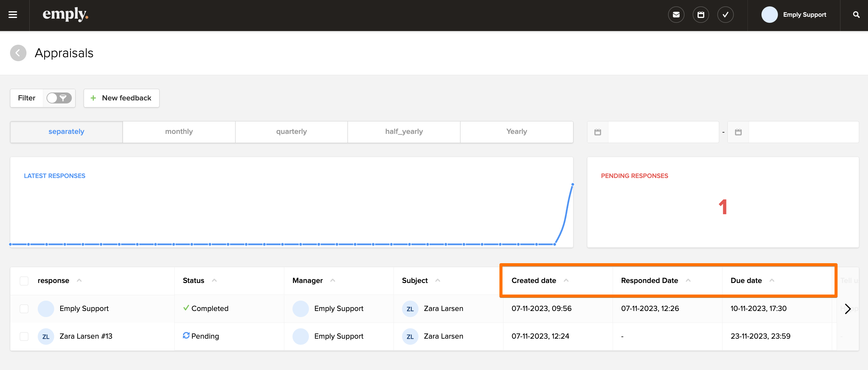Screen dimensions: 868x370
Task: Open the calendar icon in header
Action: [701, 15]
